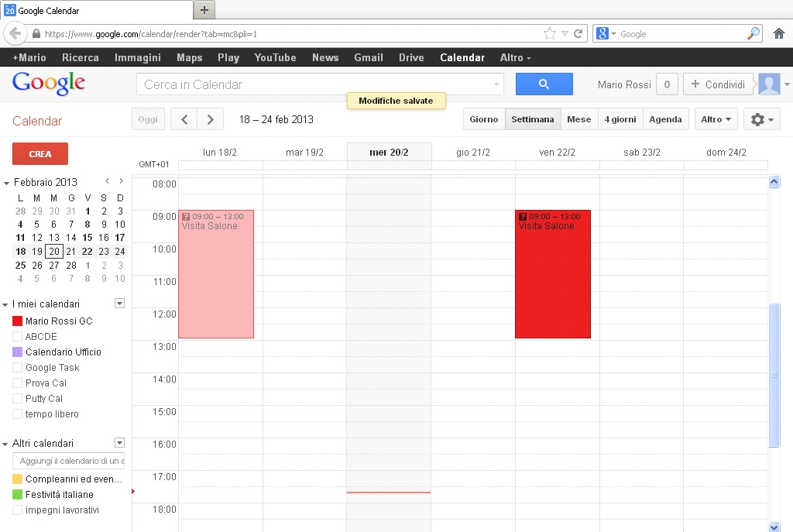Open the Calendar link under the logo

pyautogui.click(x=37, y=122)
